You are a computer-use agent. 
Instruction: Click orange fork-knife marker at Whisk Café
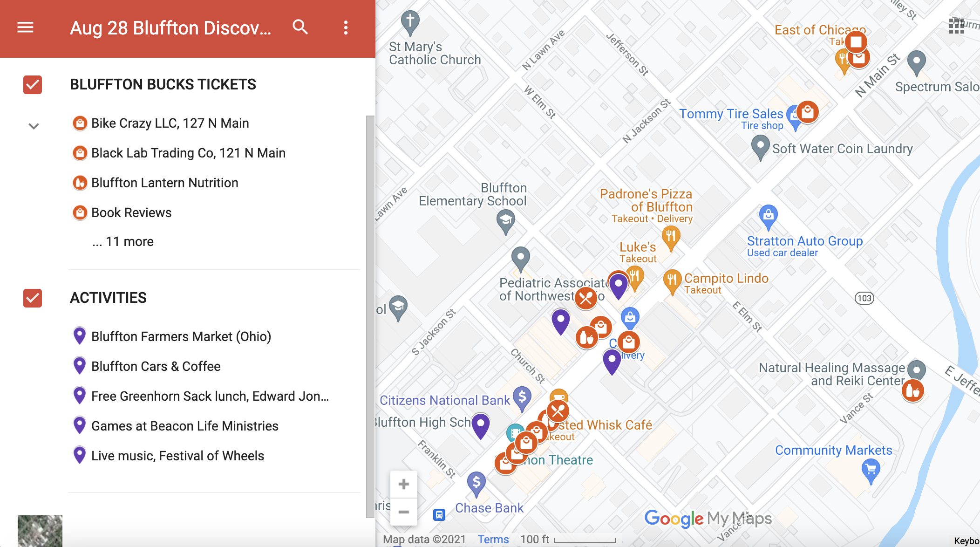(x=558, y=411)
